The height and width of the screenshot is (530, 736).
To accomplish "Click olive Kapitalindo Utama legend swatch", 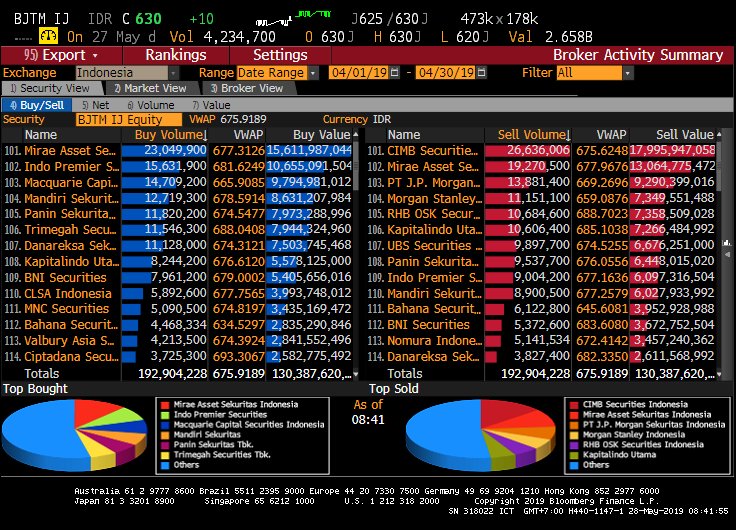I will pyautogui.click(x=574, y=455).
